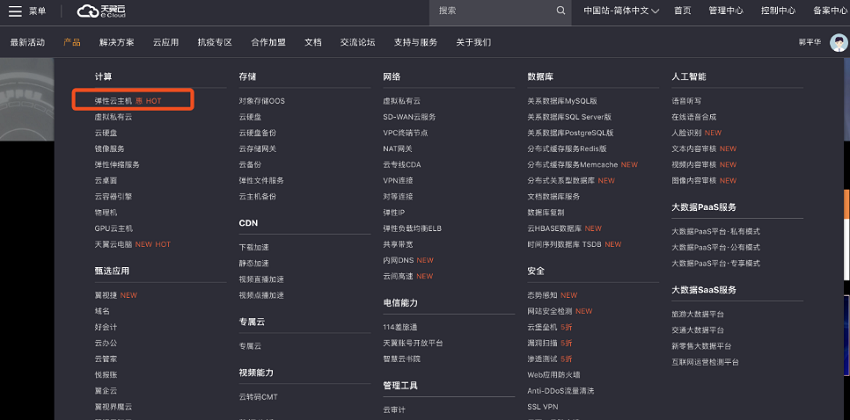Open 下载加速 CDN link
The height and width of the screenshot is (420, 850).
[x=254, y=247]
